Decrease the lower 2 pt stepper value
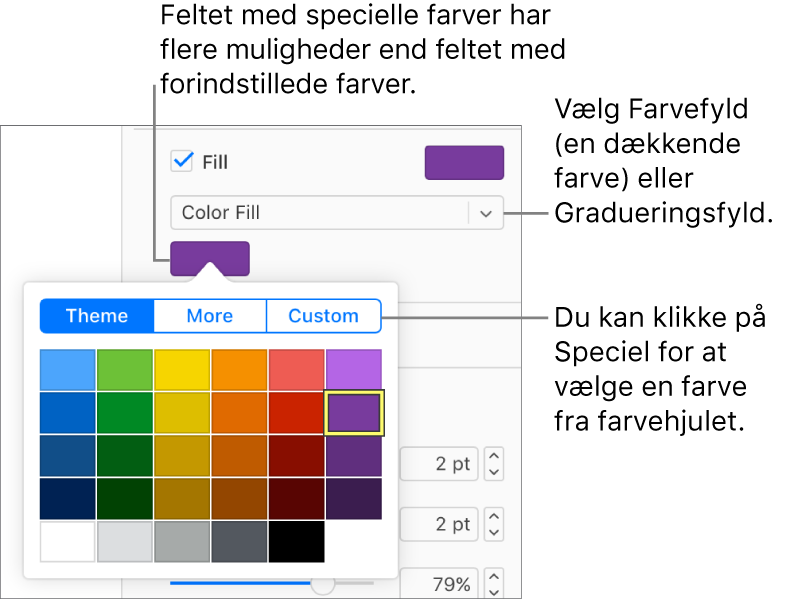 tap(494, 532)
